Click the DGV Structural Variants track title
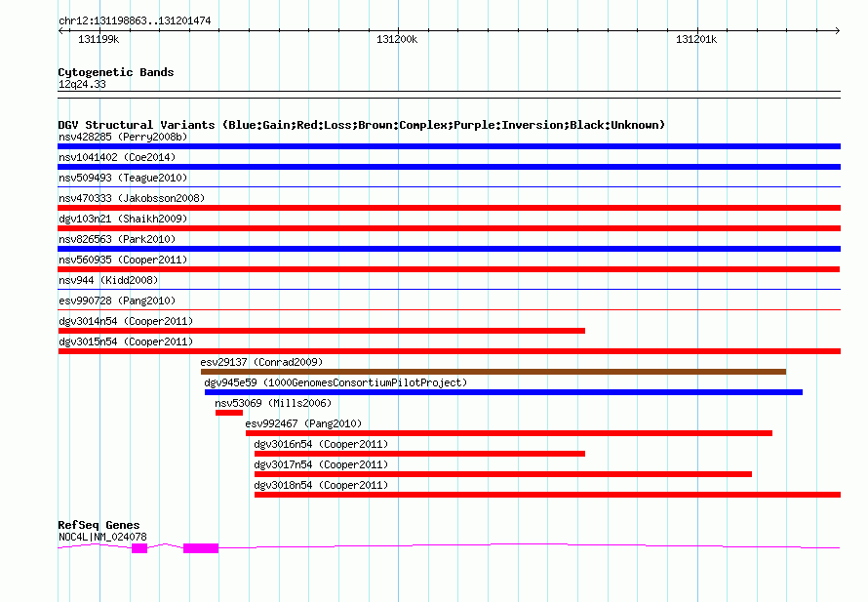This screenshot has width=868, height=602. [x=361, y=125]
